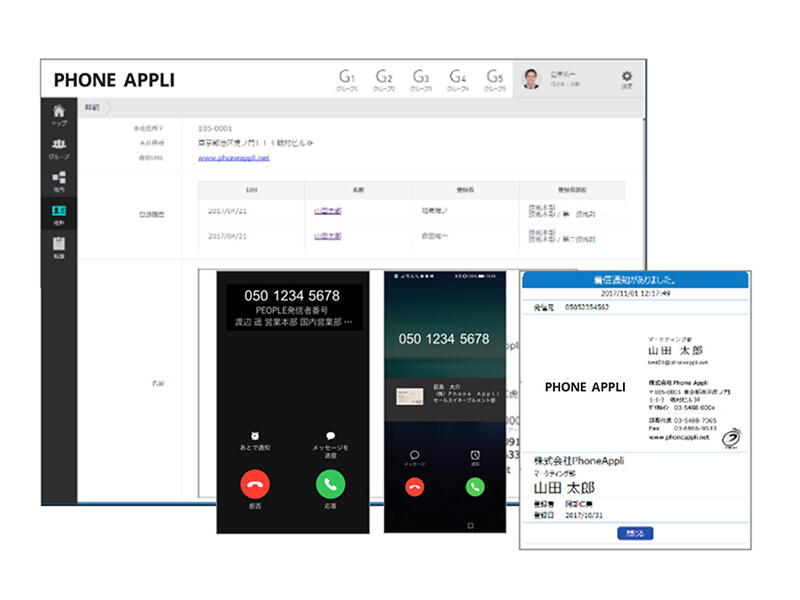Click the postal code 105-0001
This screenshot has height=600, width=800.
215,129
